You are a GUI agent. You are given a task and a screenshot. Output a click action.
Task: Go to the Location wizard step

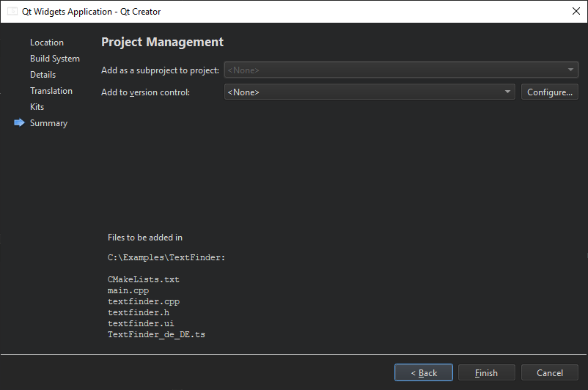click(x=47, y=43)
